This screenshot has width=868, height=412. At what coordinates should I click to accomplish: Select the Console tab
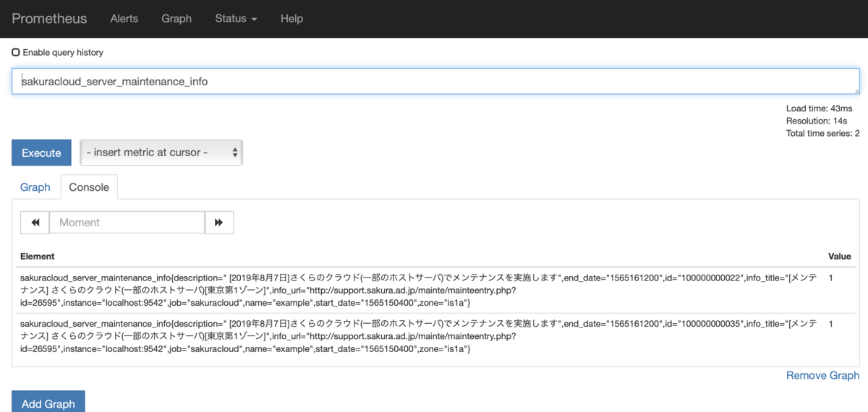click(89, 187)
